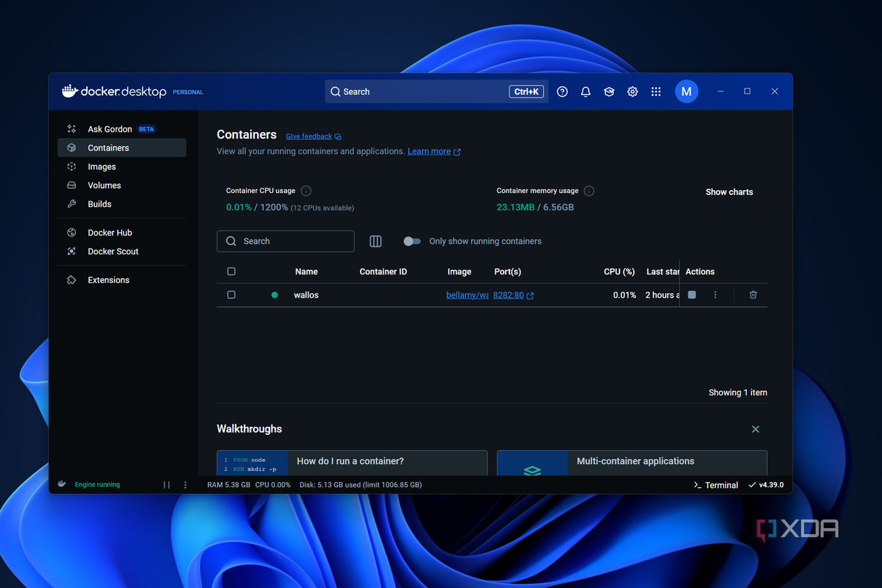
Task: Select all containers checkbox in header
Action: click(231, 272)
